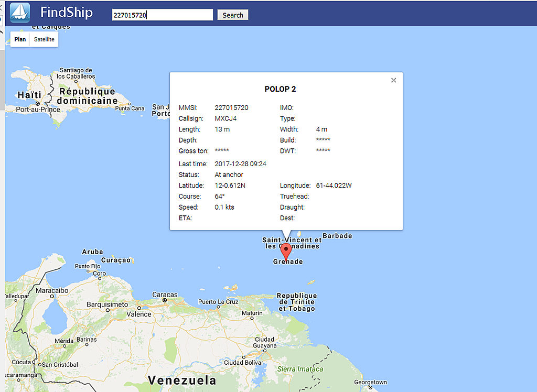This screenshot has width=537, height=392.
Task: Click the Maturín city label
Action: pos(252,313)
